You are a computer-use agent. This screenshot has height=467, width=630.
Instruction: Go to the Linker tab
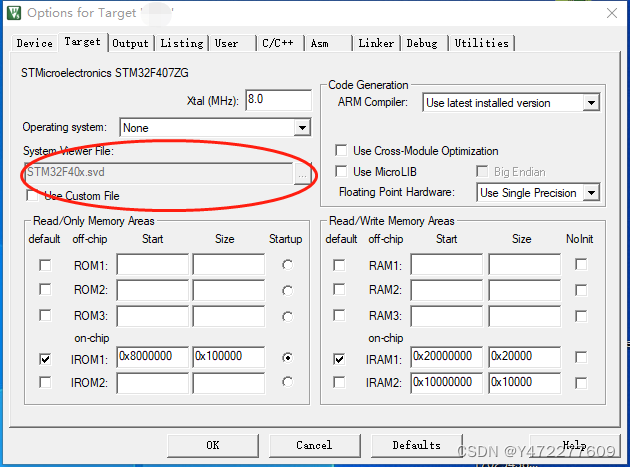(x=376, y=43)
